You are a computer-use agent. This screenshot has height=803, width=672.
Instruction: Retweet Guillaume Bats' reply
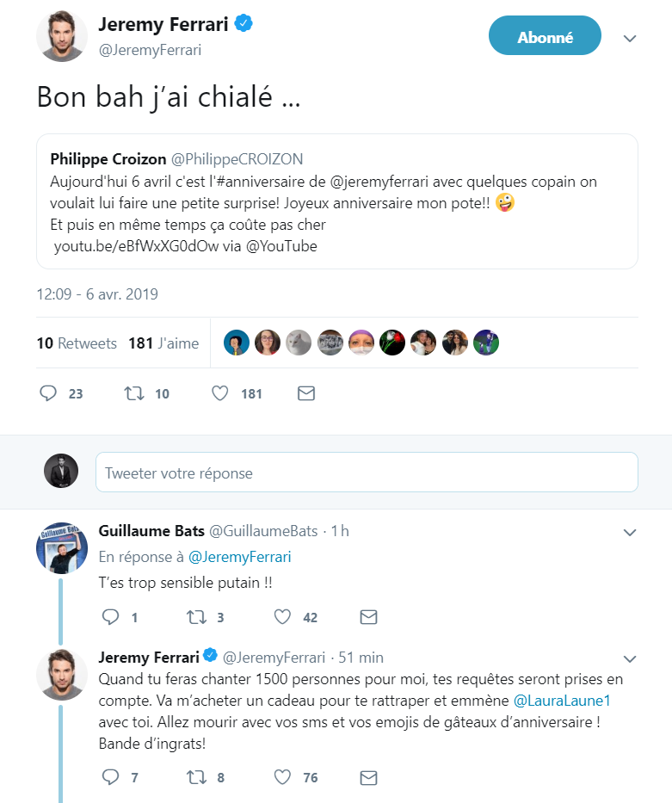pos(196,616)
